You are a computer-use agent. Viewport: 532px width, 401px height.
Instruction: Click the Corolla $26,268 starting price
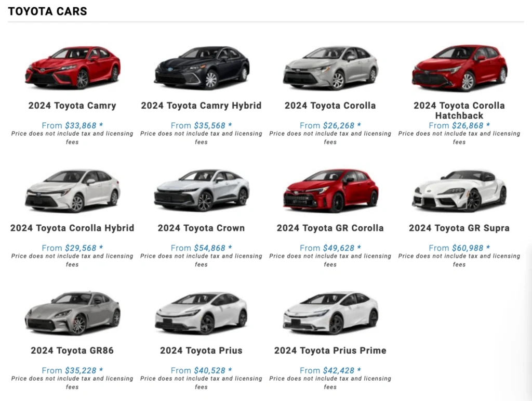(341, 126)
